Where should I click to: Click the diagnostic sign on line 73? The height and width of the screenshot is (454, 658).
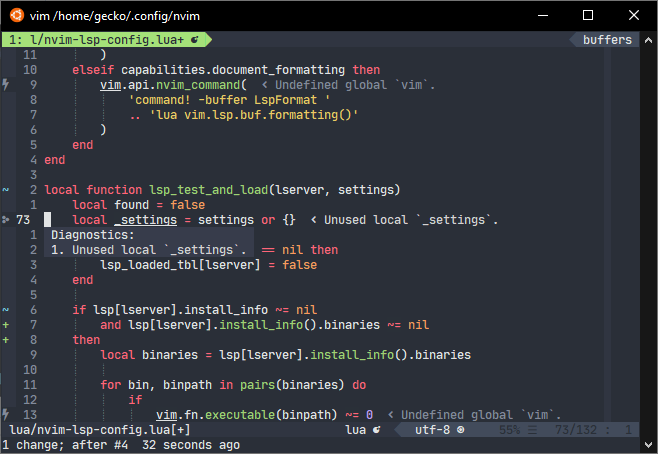point(5,219)
